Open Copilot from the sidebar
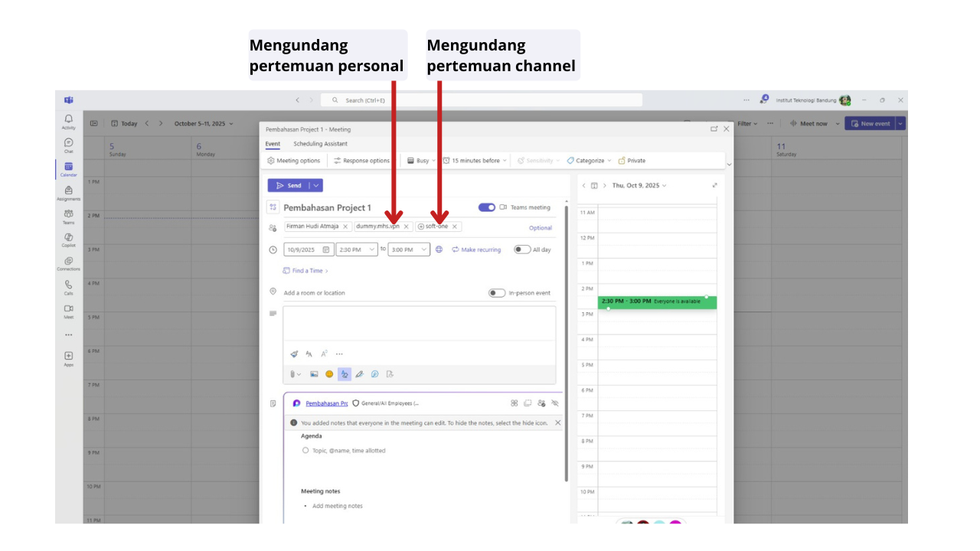 coord(69,240)
